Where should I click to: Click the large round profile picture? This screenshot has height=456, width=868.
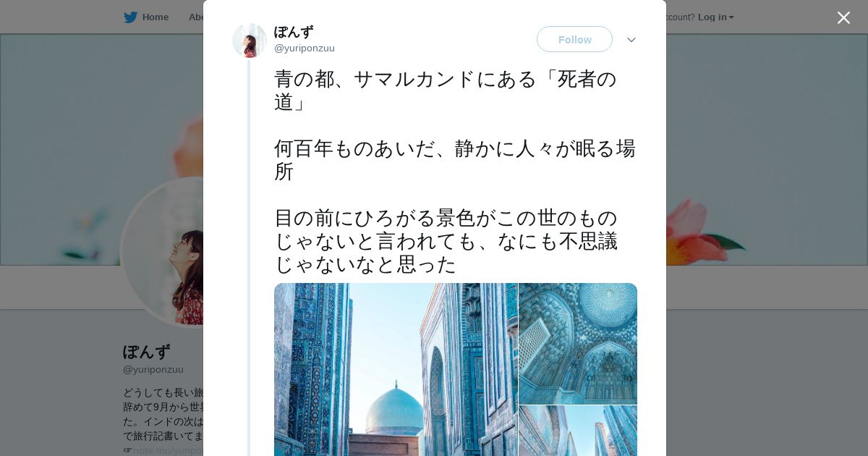pyautogui.click(x=163, y=252)
